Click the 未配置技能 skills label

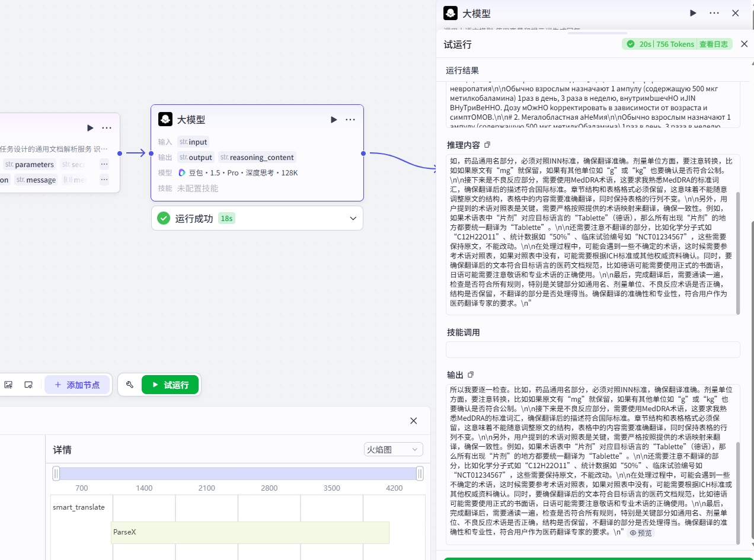(197, 188)
